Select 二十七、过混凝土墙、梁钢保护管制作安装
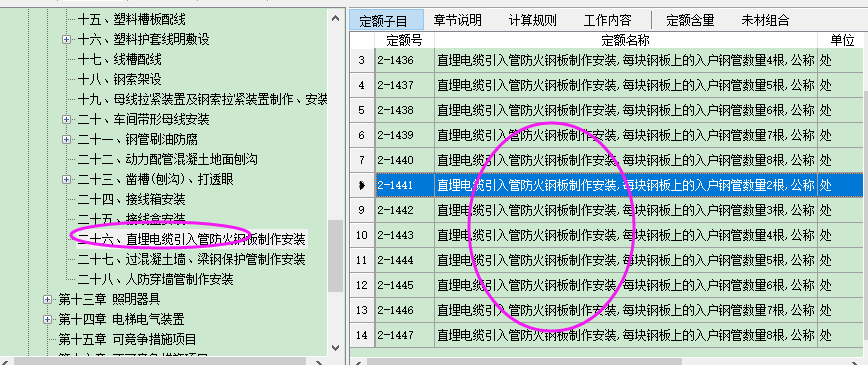Screen dimensions: 868x365 pyautogui.click(x=192, y=259)
